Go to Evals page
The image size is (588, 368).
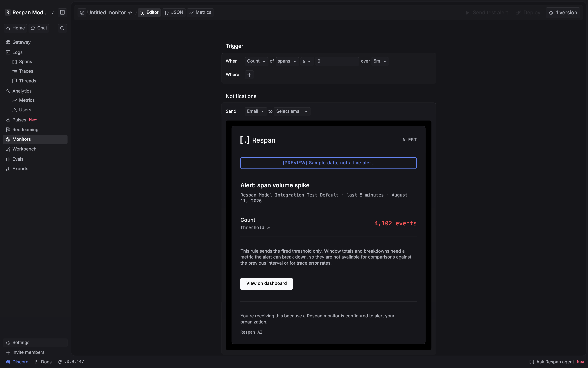(x=35, y=159)
